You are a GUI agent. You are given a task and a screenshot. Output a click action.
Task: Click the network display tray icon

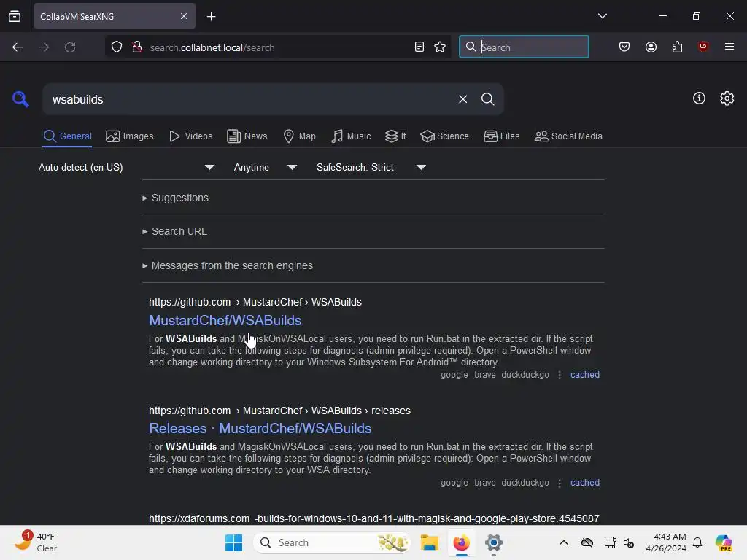coord(610,542)
